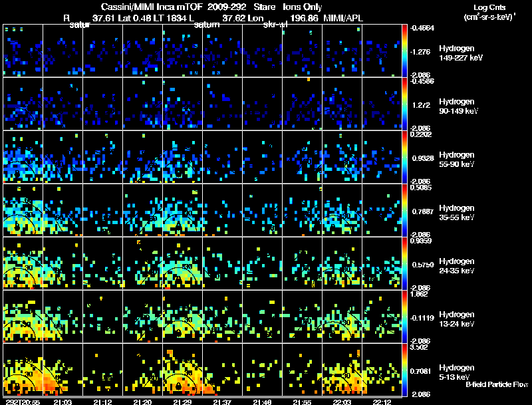Select the Hydrogen 13-24 keV label
Image resolution: width=532 pixels, height=405 pixels.
(456, 319)
